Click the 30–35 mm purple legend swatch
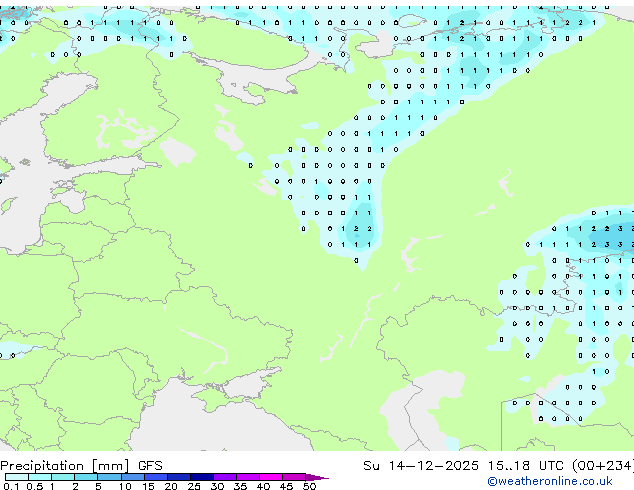 coord(225,477)
